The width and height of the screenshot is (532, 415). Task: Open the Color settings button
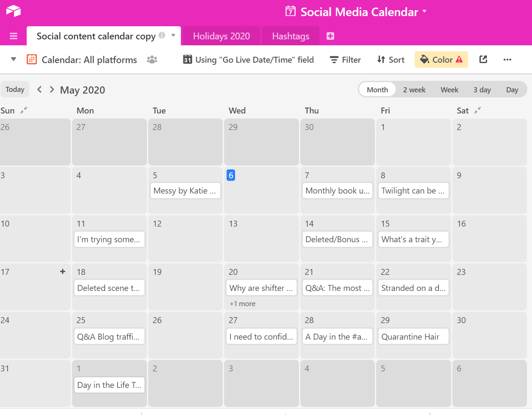(441, 60)
